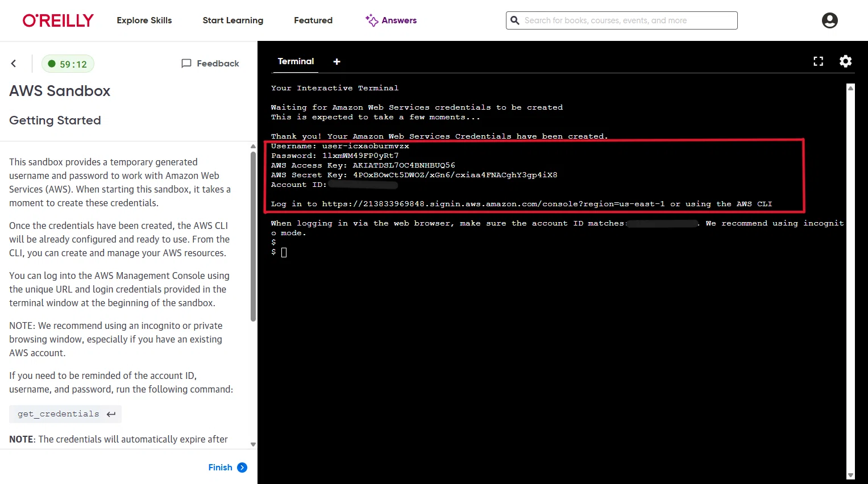
Task: Click the instructions panel scrollbar thumb
Action: pos(254,236)
